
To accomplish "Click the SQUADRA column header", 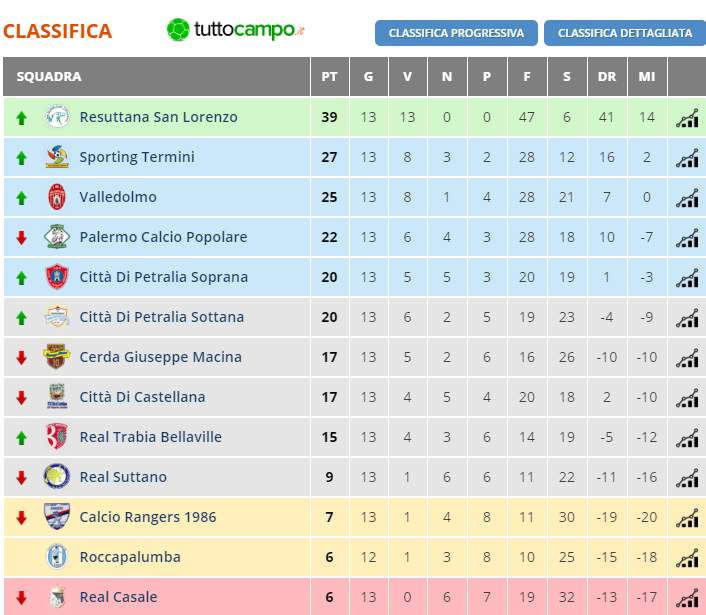I will (49, 77).
